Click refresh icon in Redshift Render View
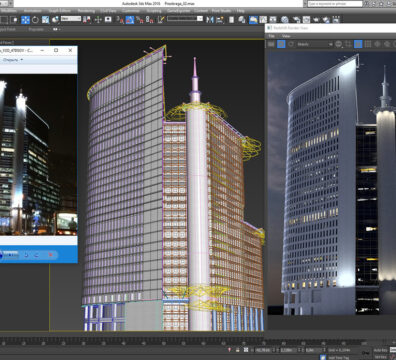396x360 pixels. 291,44
